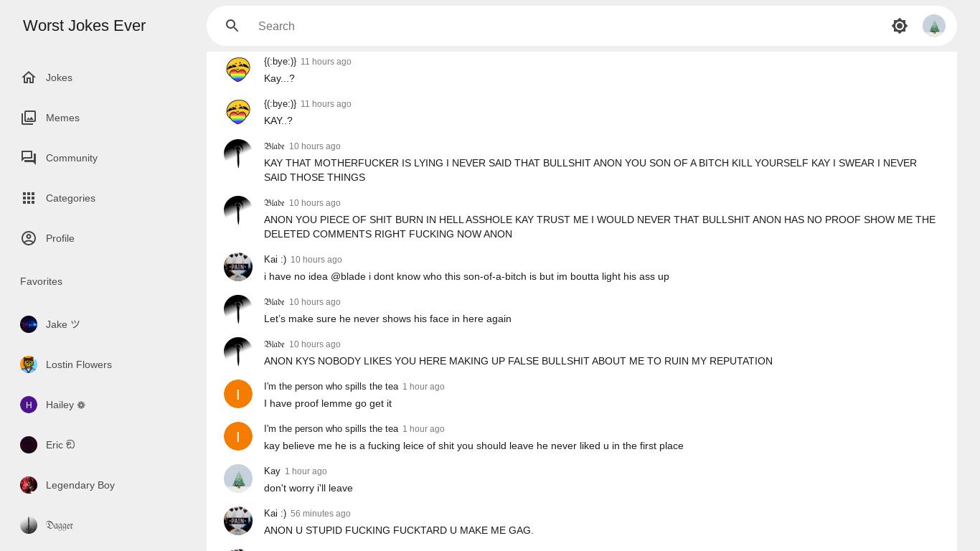Click Legendary Boy in Favorites
Viewport: 980px width, 551px height.
click(x=80, y=485)
